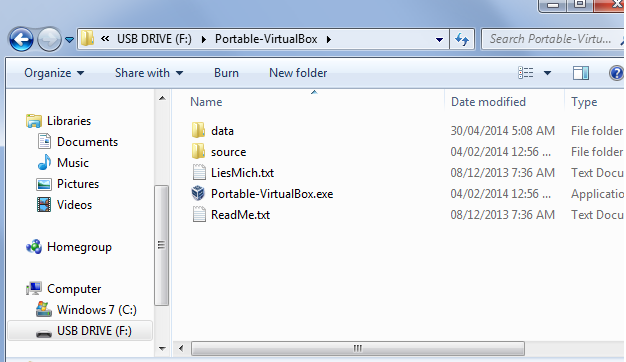
Task: Create a New folder from toolbar
Action: point(298,73)
